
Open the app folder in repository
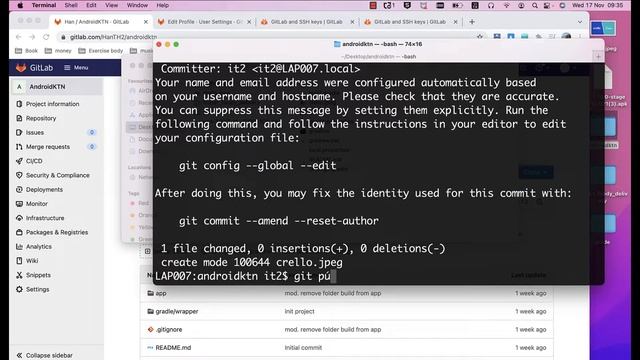coord(161,293)
